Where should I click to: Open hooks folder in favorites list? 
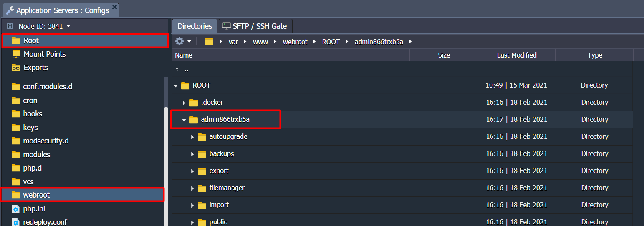[x=33, y=114]
